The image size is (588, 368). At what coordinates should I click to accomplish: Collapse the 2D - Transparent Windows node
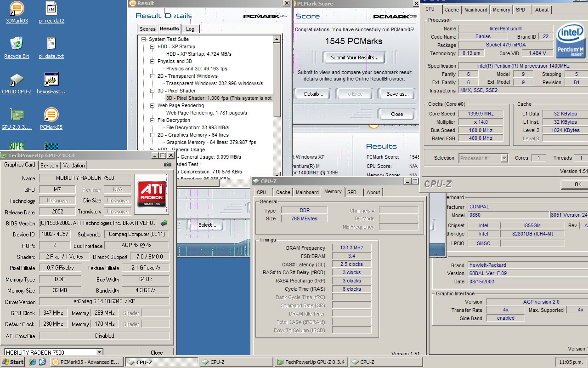pyautogui.click(x=153, y=76)
